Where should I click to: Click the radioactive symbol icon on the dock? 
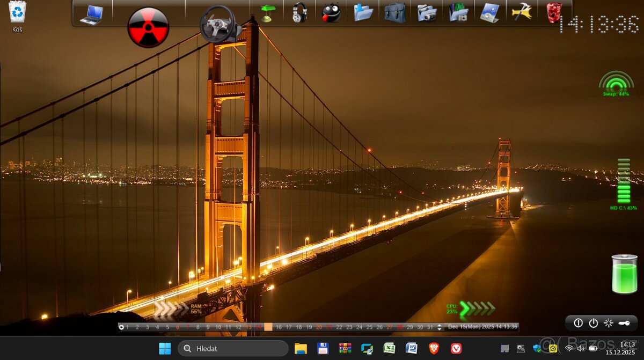pyautogui.click(x=148, y=25)
